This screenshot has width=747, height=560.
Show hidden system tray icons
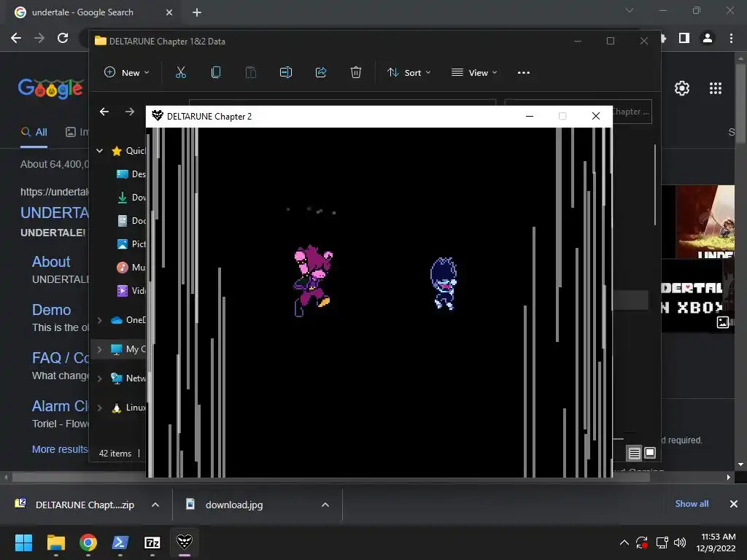click(x=624, y=542)
